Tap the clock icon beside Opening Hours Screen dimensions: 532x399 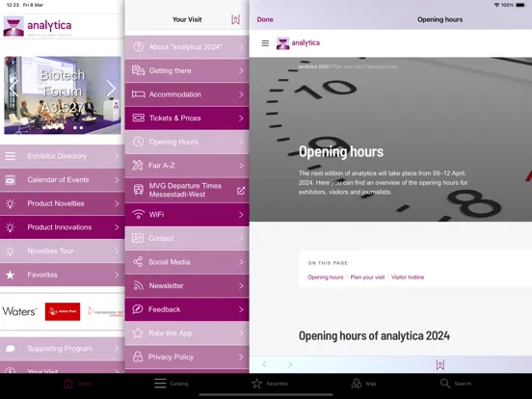(138, 142)
